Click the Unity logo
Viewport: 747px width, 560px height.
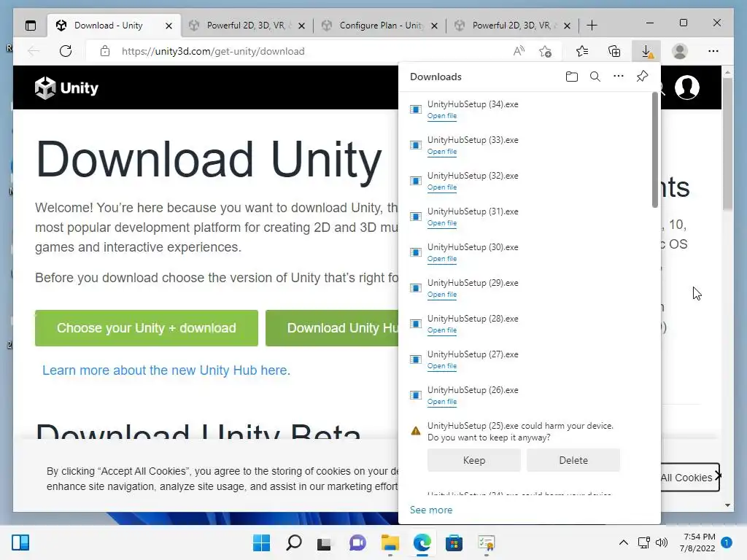point(66,87)
